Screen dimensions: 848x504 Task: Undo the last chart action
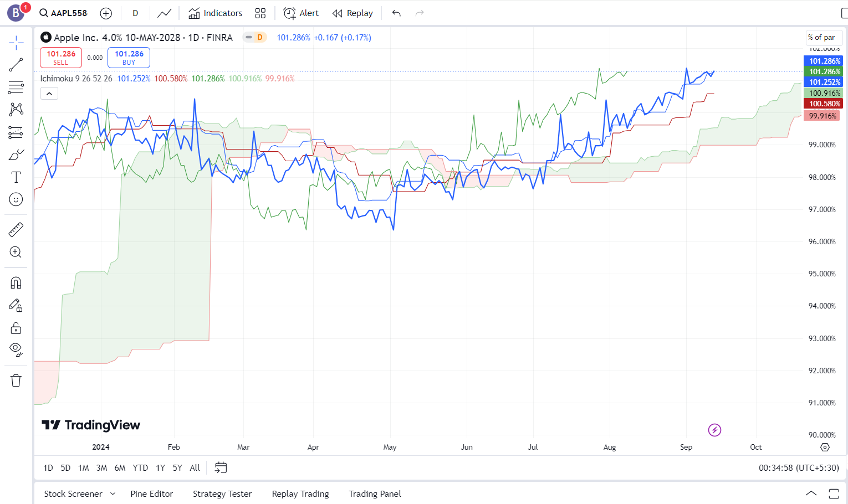pos(396,13)
